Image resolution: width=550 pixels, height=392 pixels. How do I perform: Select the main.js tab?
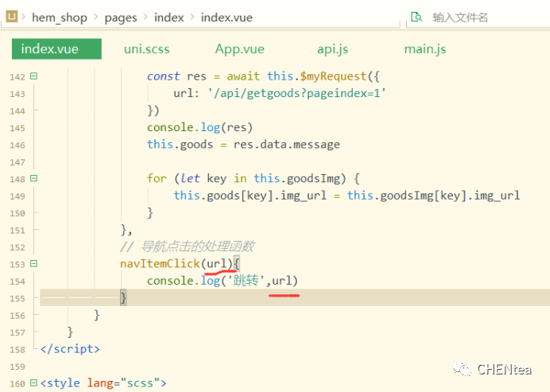(424, 49)
